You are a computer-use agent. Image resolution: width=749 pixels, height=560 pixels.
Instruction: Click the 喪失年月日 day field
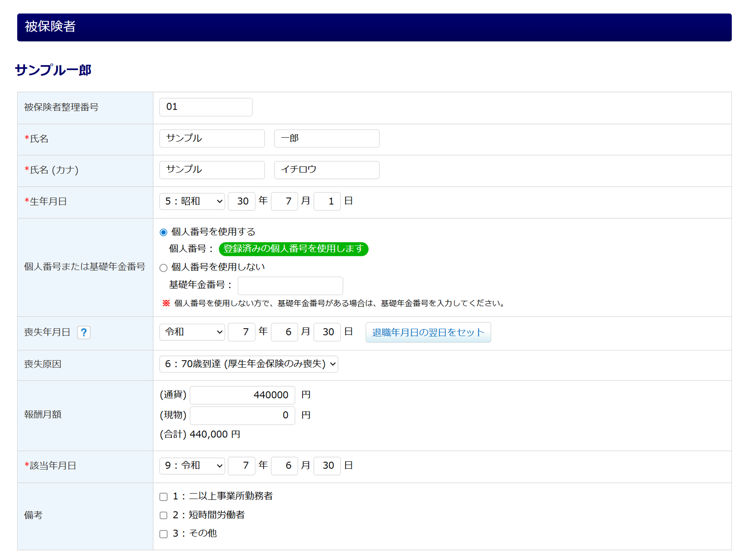327,332
